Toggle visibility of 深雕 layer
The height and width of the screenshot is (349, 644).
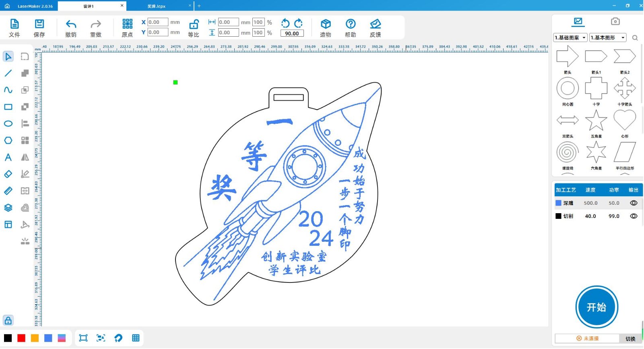[x=634, y=203]
